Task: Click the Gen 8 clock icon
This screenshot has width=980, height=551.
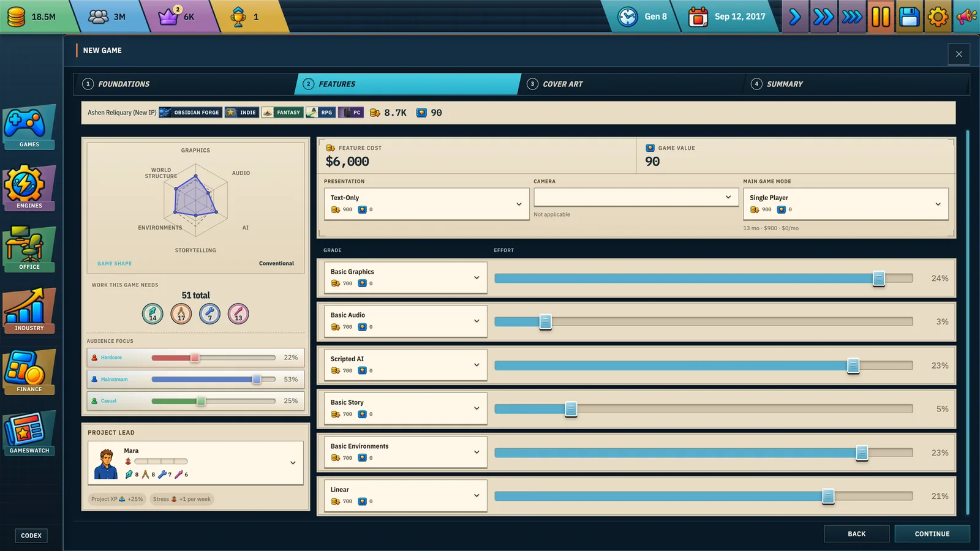Action: [x=628, y=17]
